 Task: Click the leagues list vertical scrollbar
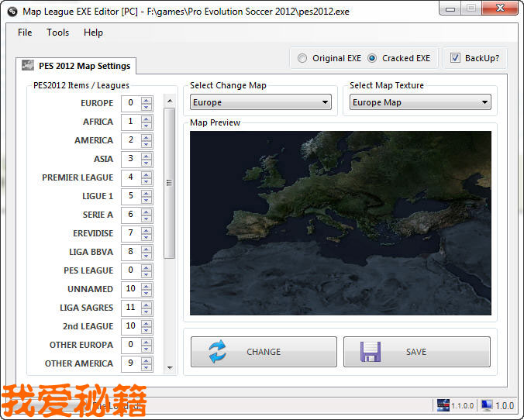(169, 183)
